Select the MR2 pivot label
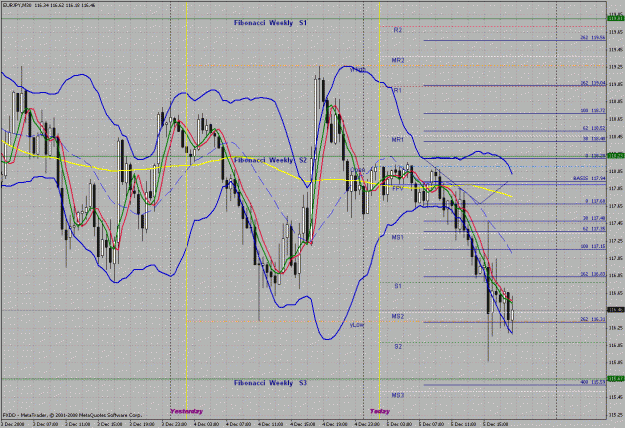The width and height of the screenshot is (625, 428). (398, 60)
